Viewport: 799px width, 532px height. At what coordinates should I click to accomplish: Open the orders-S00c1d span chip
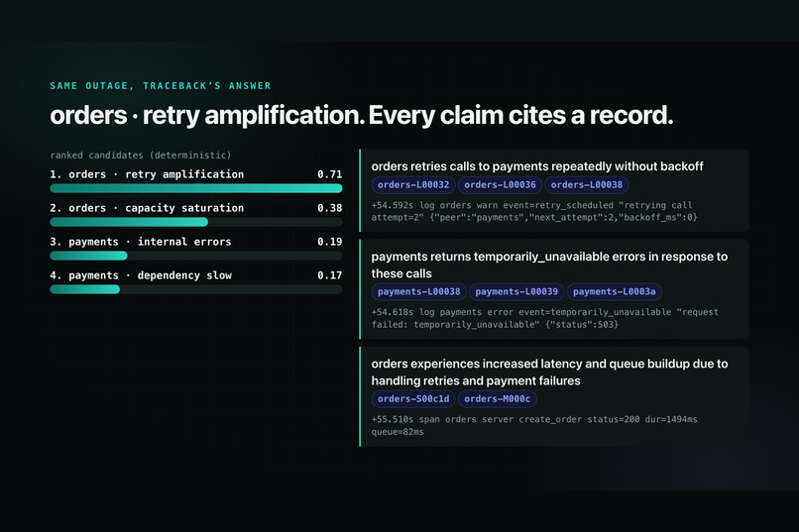pyautogui.click(x=413, y=399)
